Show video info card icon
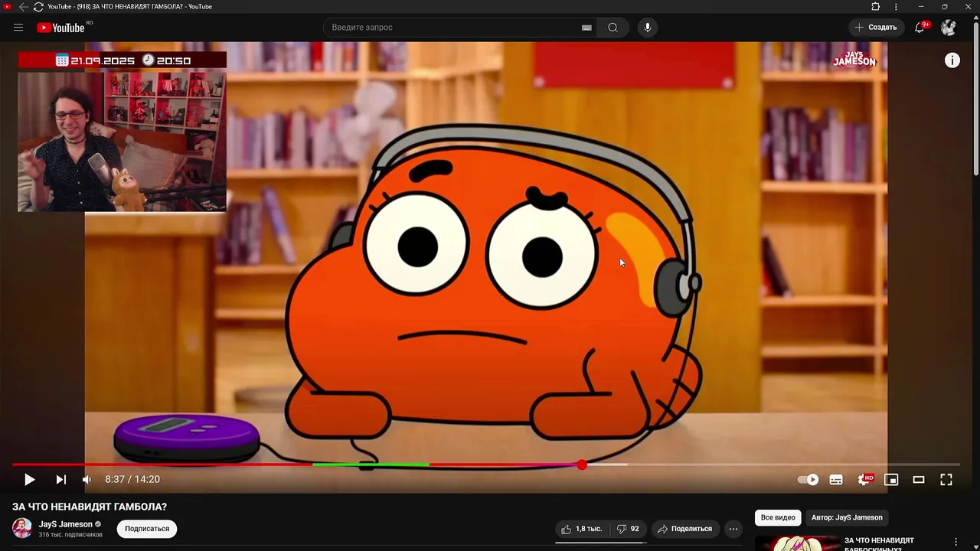The height and width of the screenshot is (551, 980). pos(952,60)
